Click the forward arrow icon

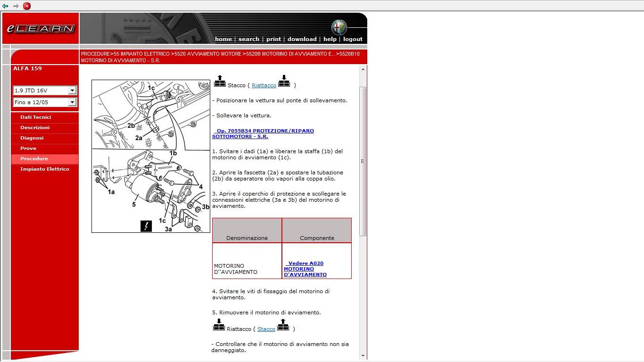click(x=16, y=6)
